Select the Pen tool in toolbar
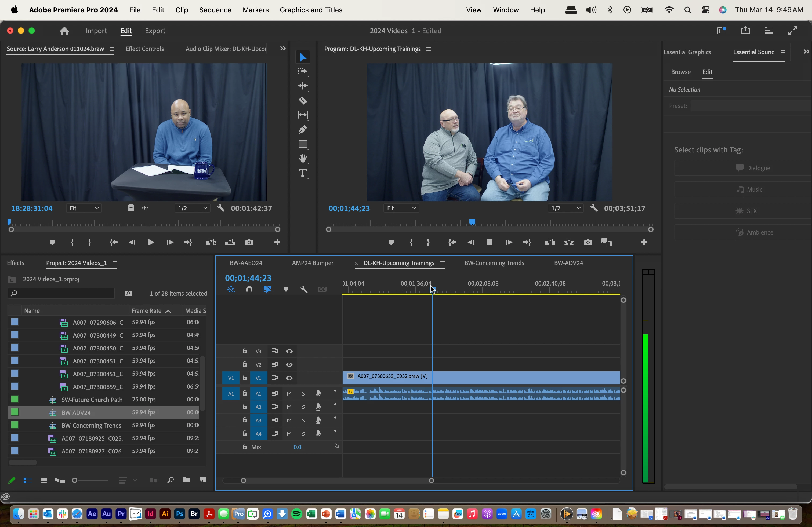This screenshot has height=527, width=812. click(303, 130)
